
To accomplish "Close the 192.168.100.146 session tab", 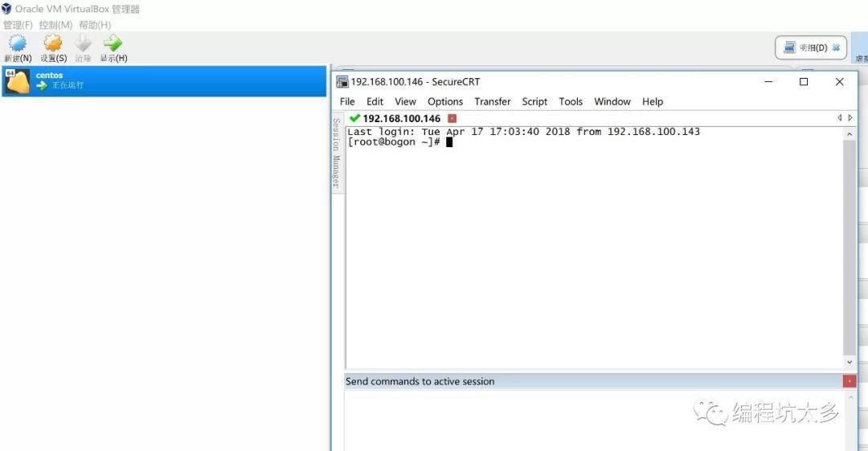I will tap(452, 118).
